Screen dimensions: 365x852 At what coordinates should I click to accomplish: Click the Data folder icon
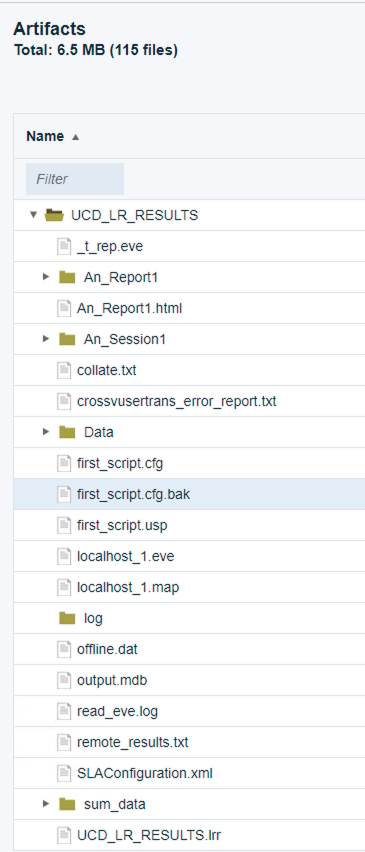click(x=67, y=432)
